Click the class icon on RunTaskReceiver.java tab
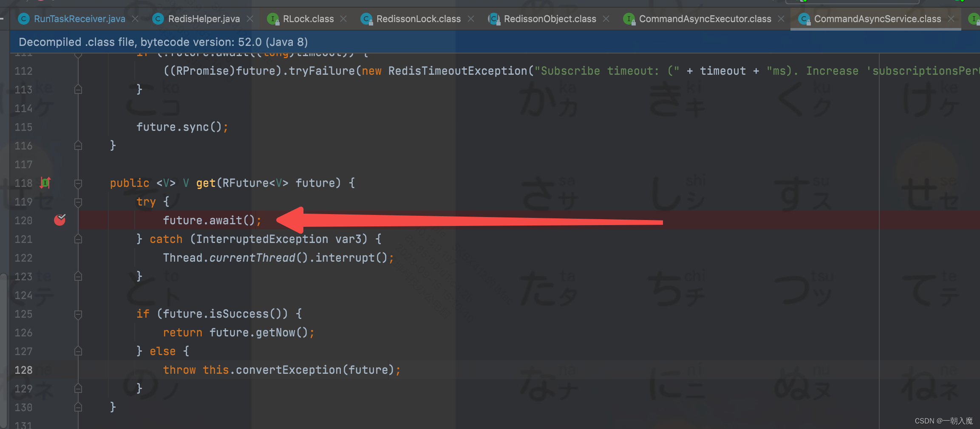 (x=23, y=19)
